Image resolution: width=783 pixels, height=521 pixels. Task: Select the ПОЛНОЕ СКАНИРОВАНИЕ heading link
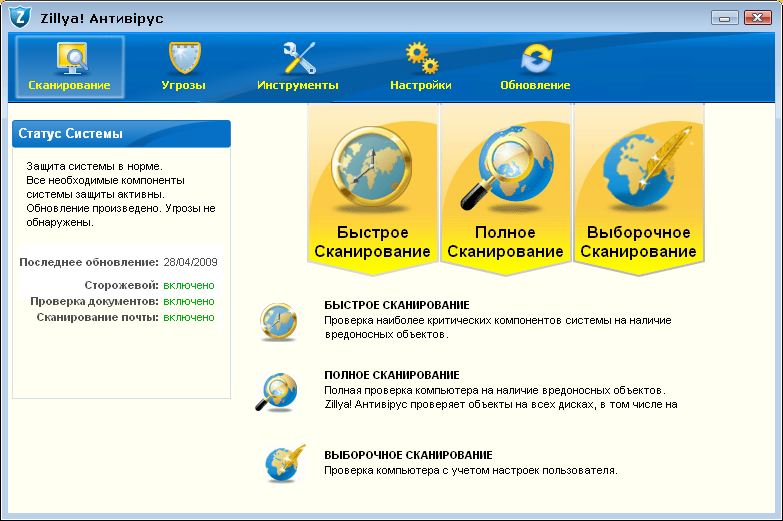coord(392,375)
